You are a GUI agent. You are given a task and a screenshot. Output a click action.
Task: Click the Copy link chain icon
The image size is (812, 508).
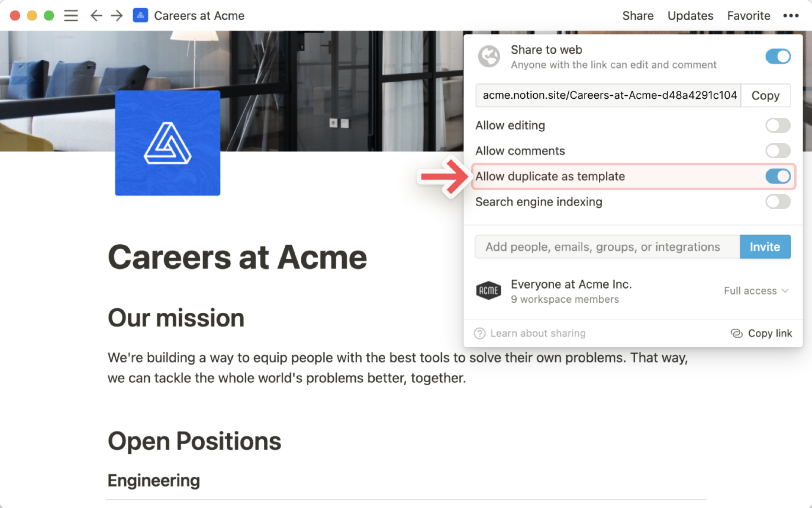click(735, 333)
